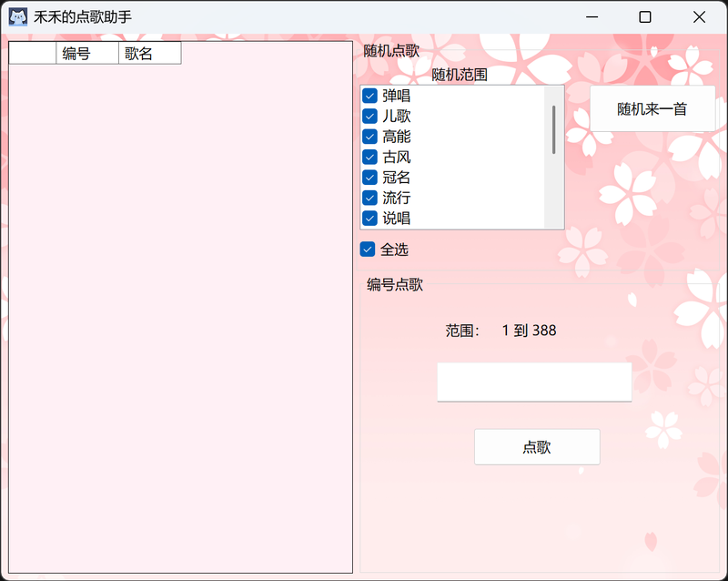The width and height of the screenshot is (728, 581).
Task: Click the range text 1 到 388
Action: click(x=530, y=331)
